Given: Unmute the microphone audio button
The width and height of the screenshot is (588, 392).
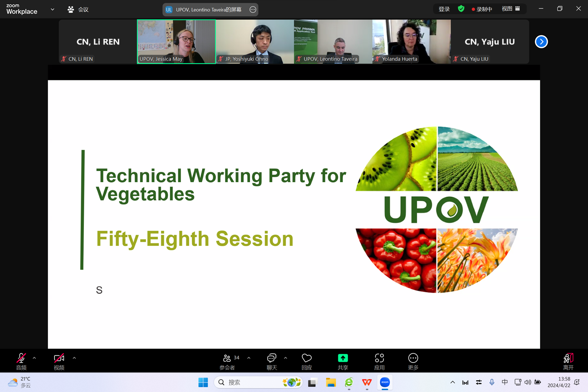Looking at the screenshot, I should (x=21, y=361).
